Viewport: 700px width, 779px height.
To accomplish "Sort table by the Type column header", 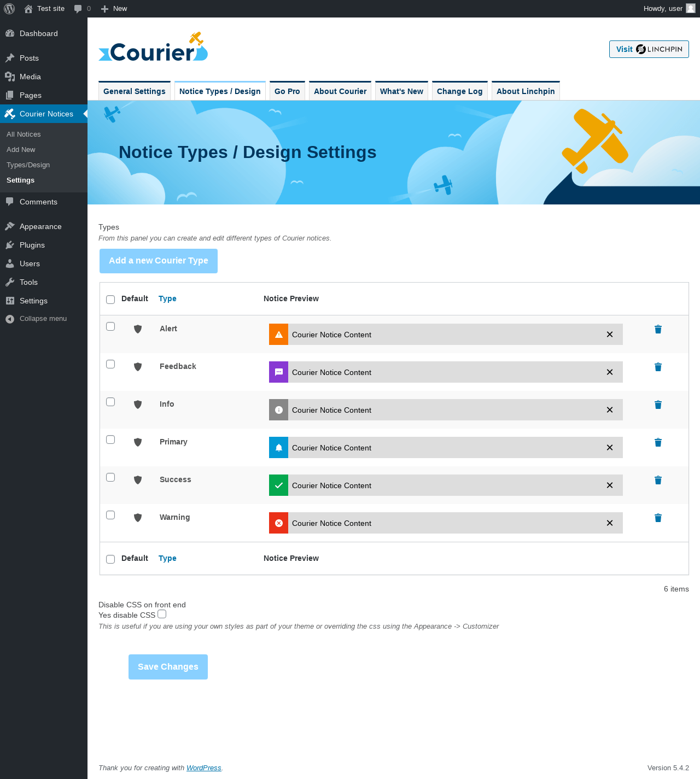I will (167, 298).
